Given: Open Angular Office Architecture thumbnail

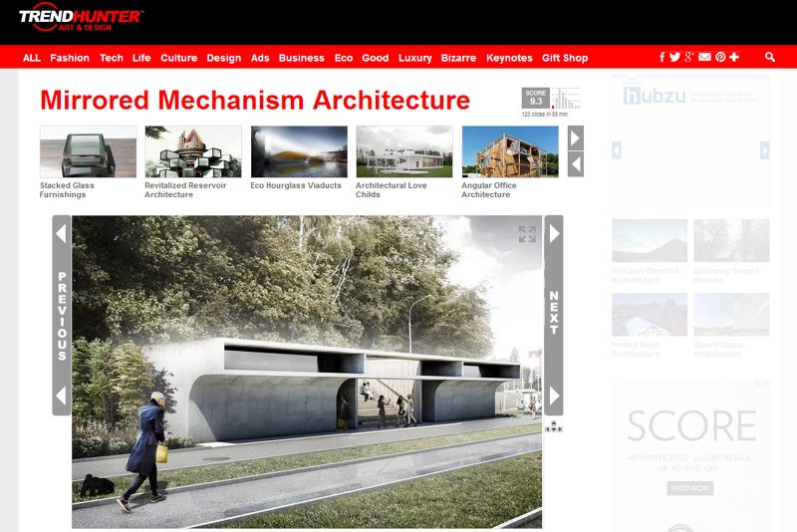Looking at the screenshot, I should (509, 151).
